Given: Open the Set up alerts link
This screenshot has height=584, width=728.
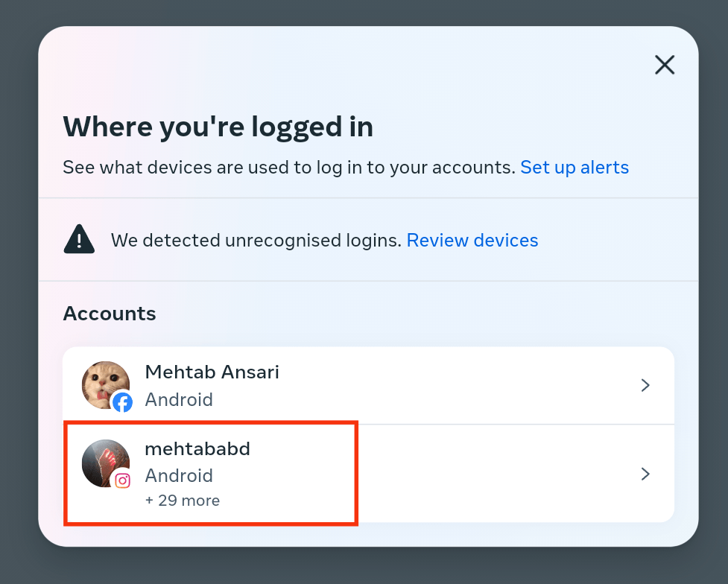Looking at the screenshot, I should (575, 167).
